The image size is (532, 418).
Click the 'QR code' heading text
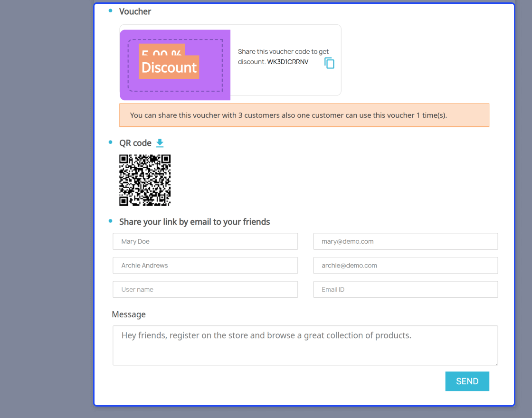[x=135, y=143]
